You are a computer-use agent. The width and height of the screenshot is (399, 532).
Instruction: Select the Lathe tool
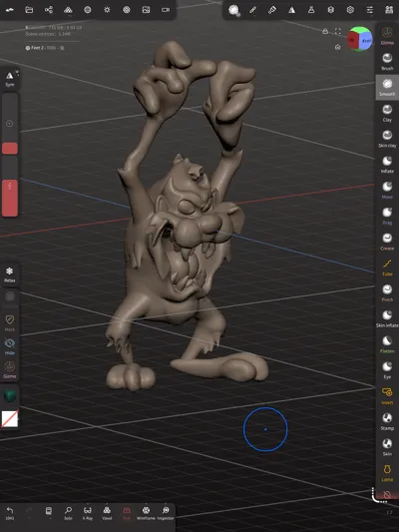coord(387,473)
